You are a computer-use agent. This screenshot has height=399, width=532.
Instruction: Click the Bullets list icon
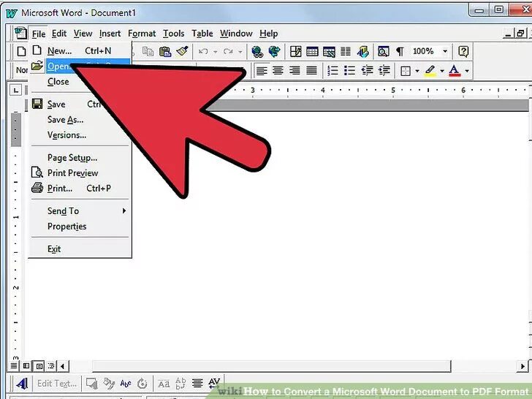pyautogui.click(x=349, y=71)
